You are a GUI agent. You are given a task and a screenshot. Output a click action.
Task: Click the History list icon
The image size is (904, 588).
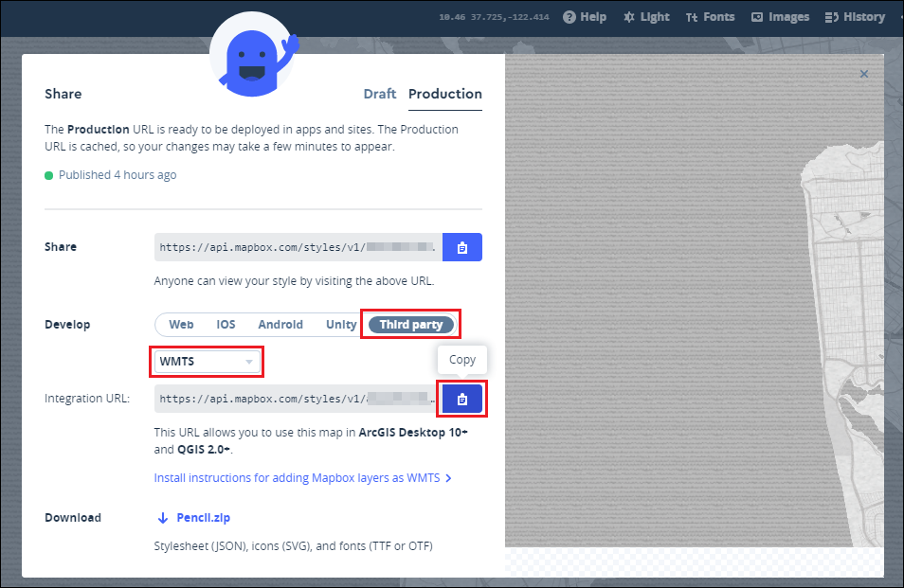(831, 17)
